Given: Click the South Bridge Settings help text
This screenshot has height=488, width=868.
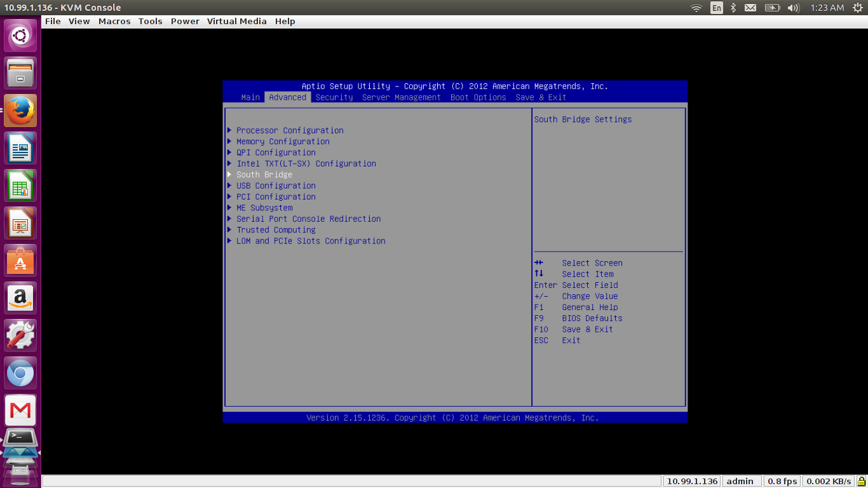Looking at the screenshot, I should pyautogui.click(x=583, y=119).
